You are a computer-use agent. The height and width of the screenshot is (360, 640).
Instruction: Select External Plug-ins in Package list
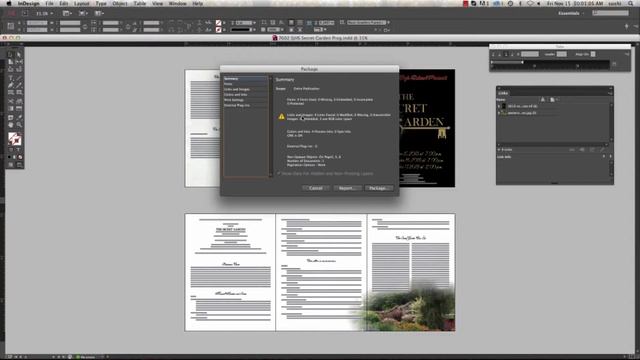pos(245,105)
